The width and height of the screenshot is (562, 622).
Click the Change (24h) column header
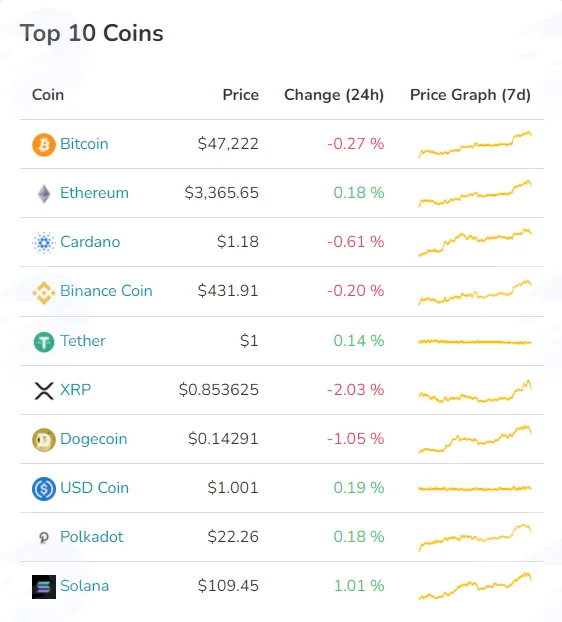(x=334, y=95)
